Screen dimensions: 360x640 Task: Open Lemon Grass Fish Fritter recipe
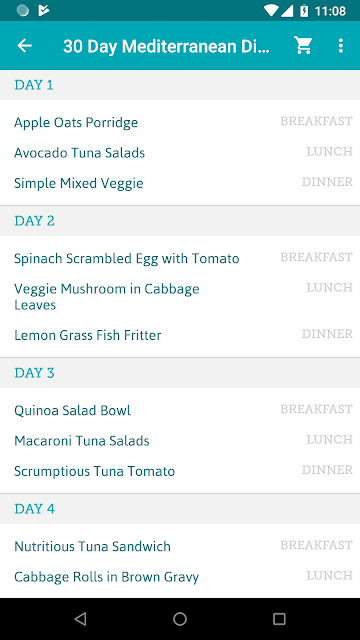tap(180, 335)
